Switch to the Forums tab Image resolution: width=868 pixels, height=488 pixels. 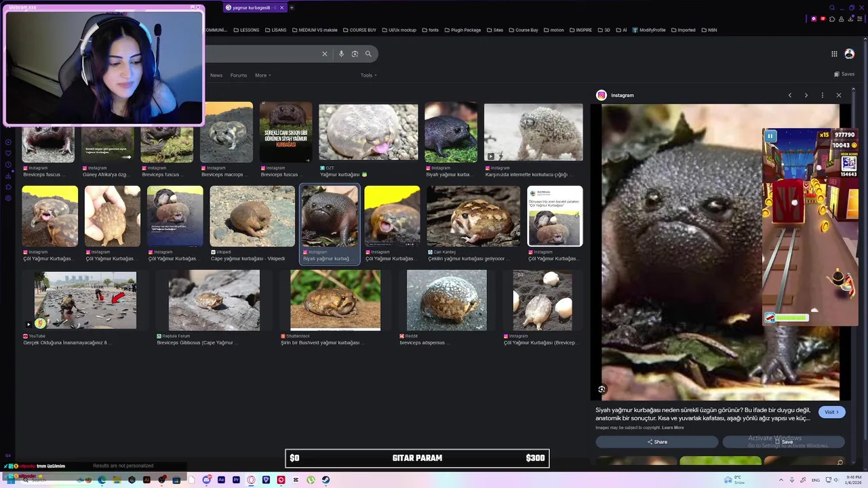point(239,75)
